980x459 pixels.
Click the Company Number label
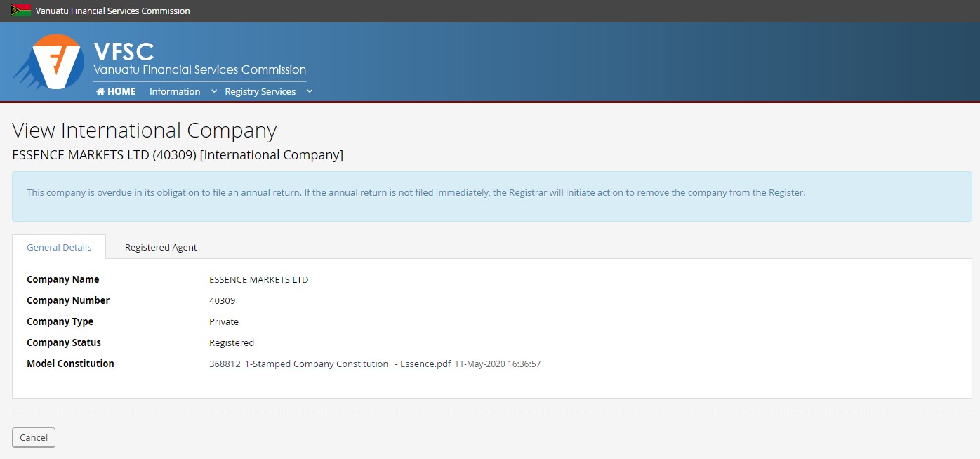click(x=68, y=300)
